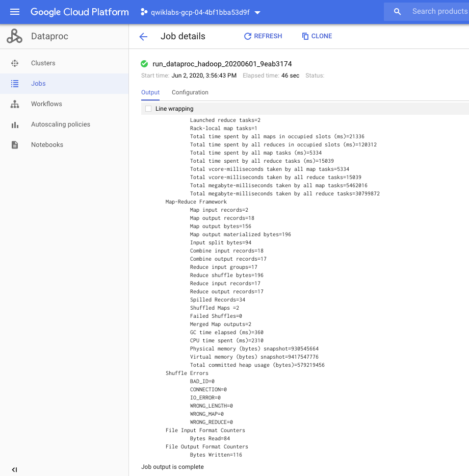Viewport: 469px width, 476px height.
Task: Enable the Line wrapping checkbox
Action: [x=148, y=109]
